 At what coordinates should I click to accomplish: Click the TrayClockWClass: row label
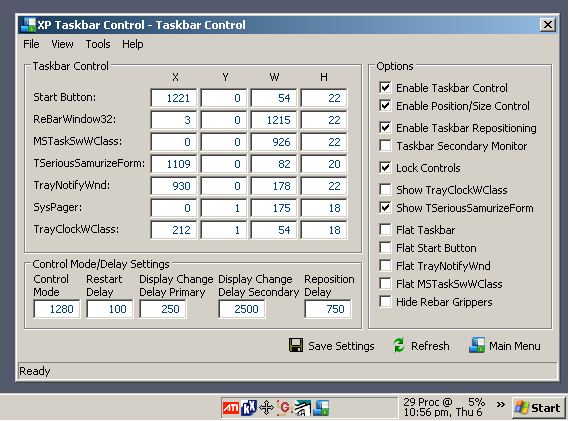coord(76,229)
